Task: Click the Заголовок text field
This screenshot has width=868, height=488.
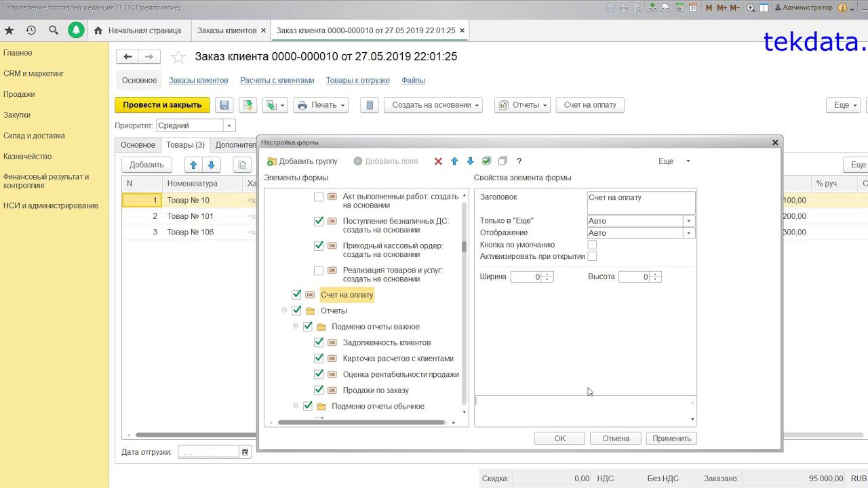Action: coord(641,203)
